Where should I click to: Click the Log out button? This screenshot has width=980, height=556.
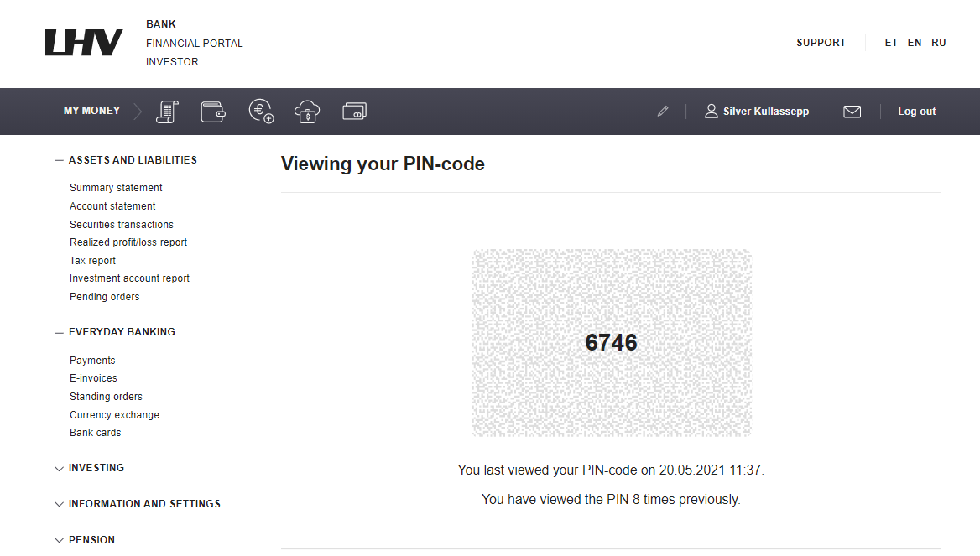[917, 112]
